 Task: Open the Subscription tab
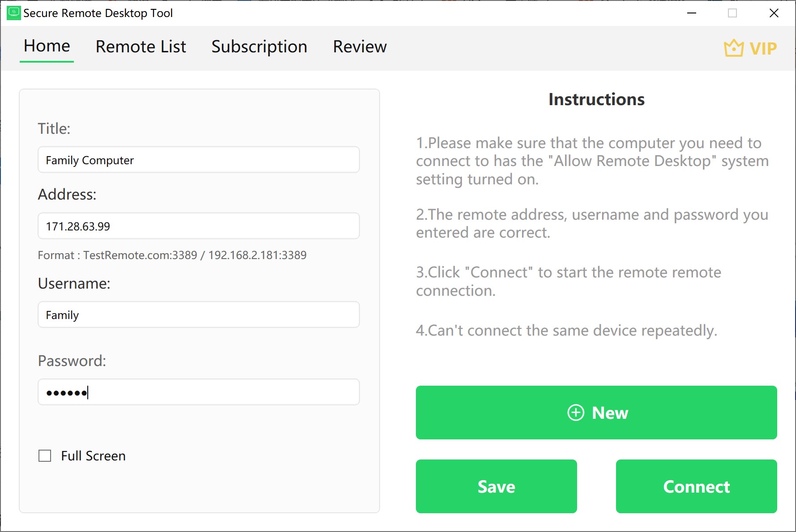point(259,47)
